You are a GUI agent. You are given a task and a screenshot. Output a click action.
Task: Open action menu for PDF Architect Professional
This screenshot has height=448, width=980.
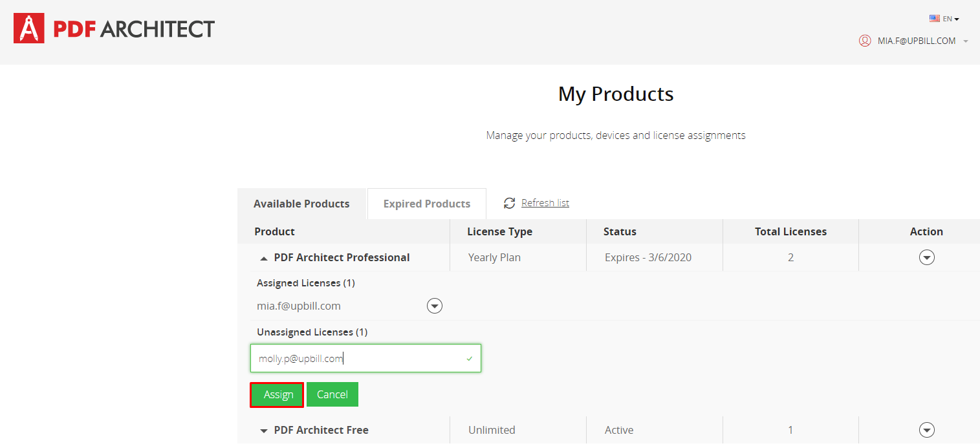tap(927, 257)
